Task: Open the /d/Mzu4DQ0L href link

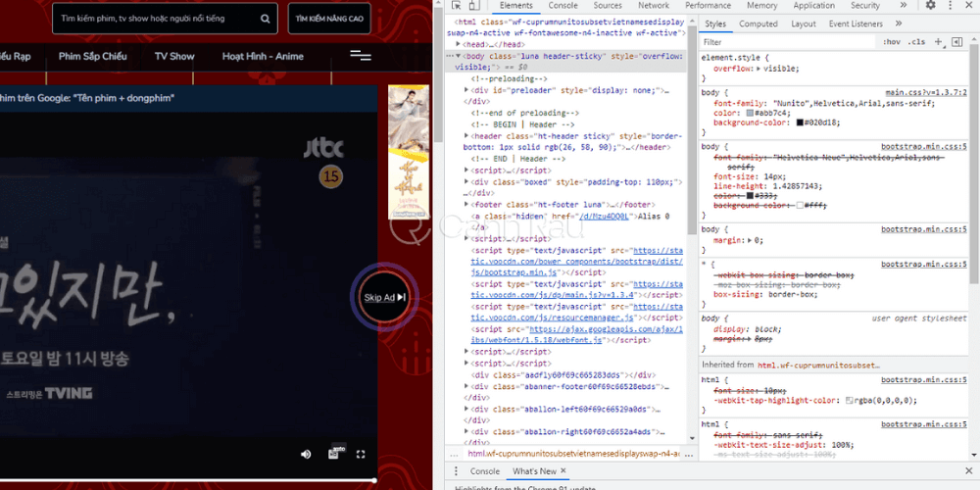Action: pos(603,217)
